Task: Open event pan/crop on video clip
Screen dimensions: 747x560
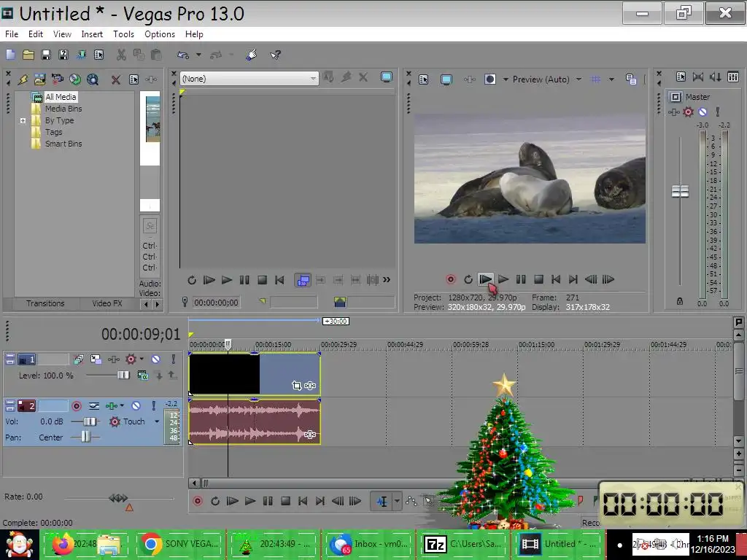Action: point(297,385)
